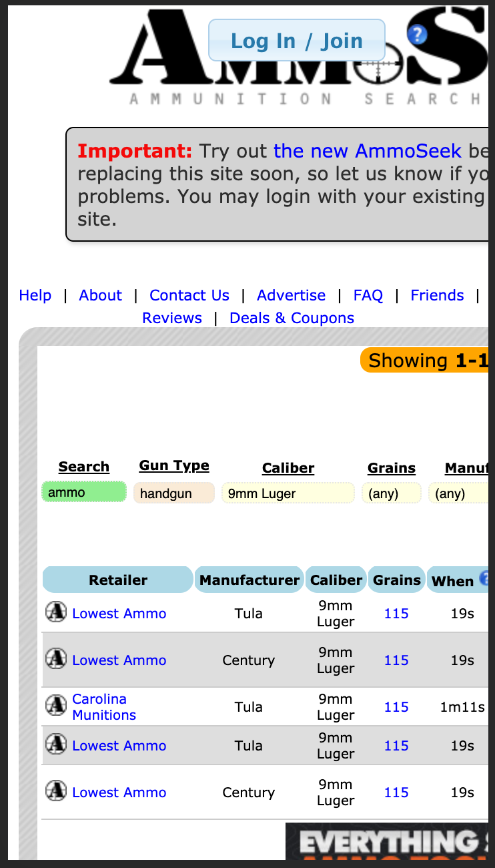Viewport: 495px width, 868px height.
Task: Sort by the Grains column header
Action: click(x=397, y=580)
